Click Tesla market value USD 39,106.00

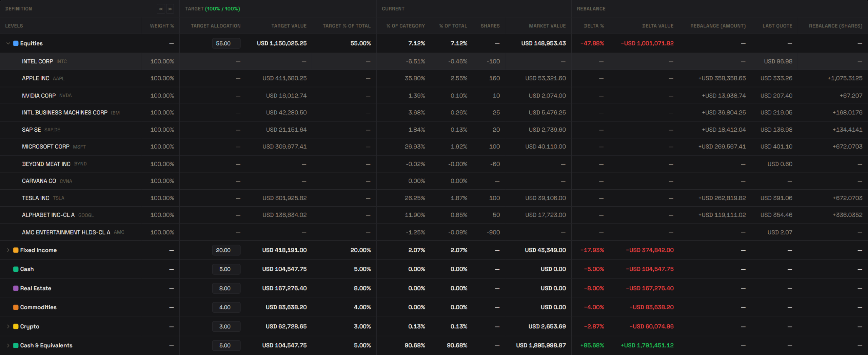pyautogui.click(x=545, y=198)
